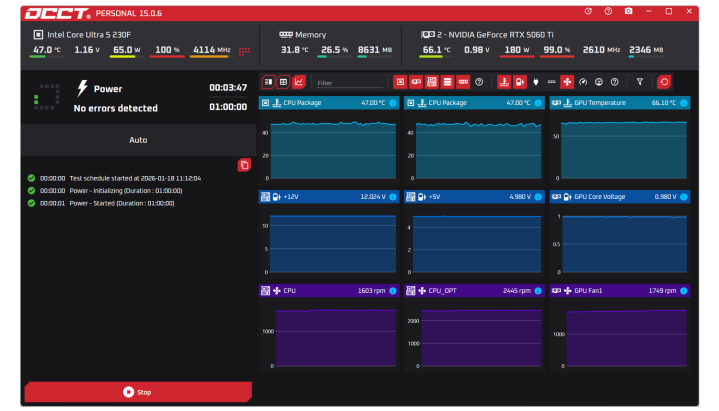Click the title bar reload icon
This screenshot has height=411, width=719.
click(588, 11)
